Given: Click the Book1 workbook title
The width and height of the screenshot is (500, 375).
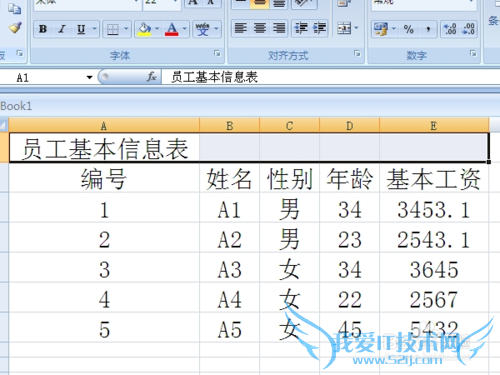Looking at the screenshot, I should 16,106.
